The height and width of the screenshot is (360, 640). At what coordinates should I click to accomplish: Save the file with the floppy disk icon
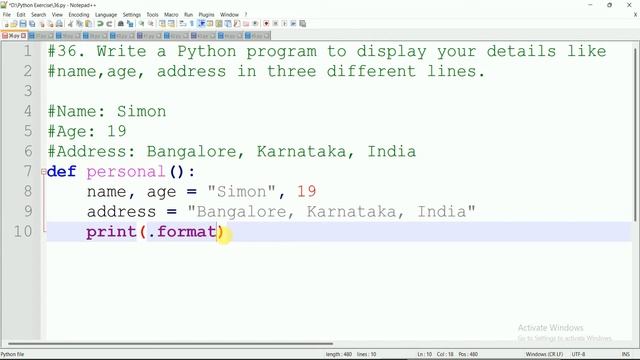point(23,24)
